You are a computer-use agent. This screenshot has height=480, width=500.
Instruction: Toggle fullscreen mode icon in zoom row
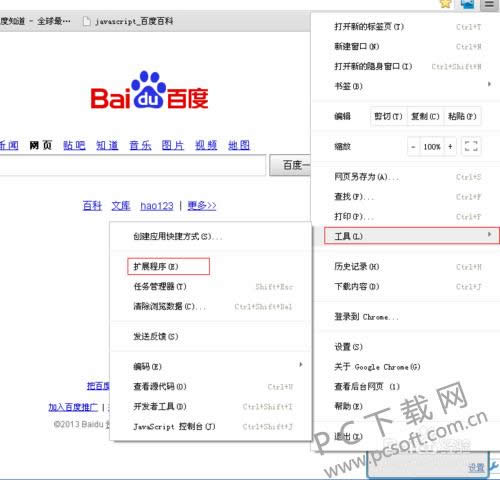(471, 146)
